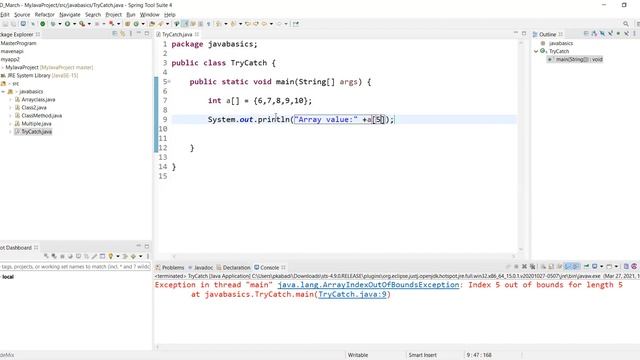Minimize the editor area
This screenshot has width=640, height=360.
point(516,33)
